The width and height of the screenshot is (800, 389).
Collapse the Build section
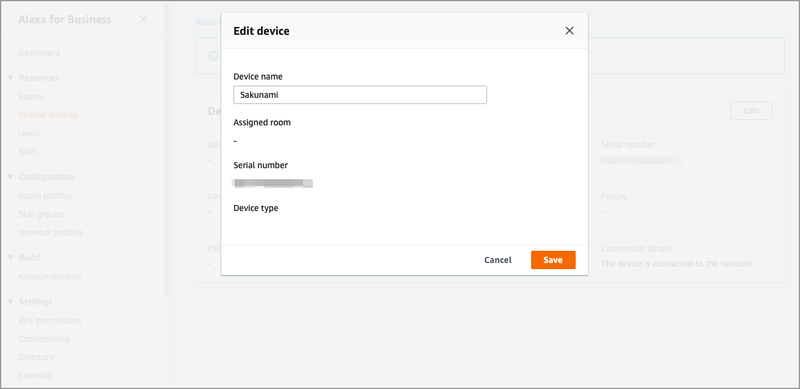point(10,257)
